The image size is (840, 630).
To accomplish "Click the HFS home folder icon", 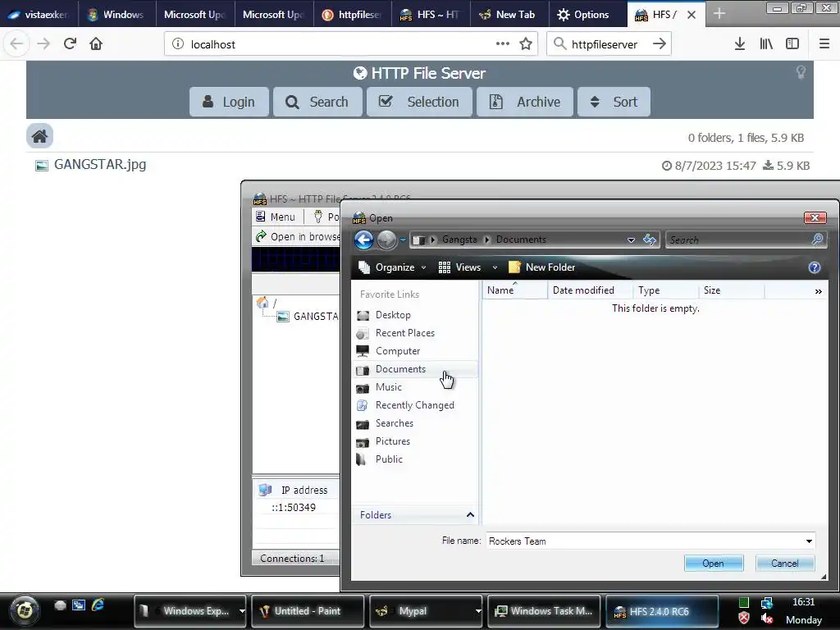I will [x=39, y=136].
